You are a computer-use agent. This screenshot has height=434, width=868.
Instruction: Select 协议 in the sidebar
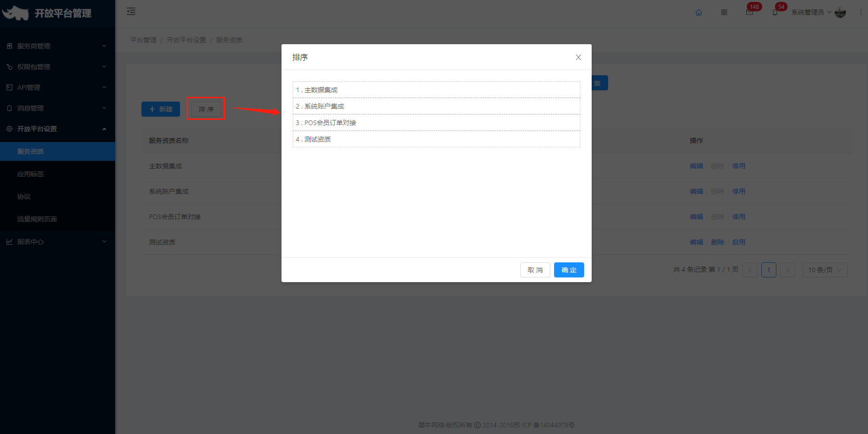pos(57,197)
